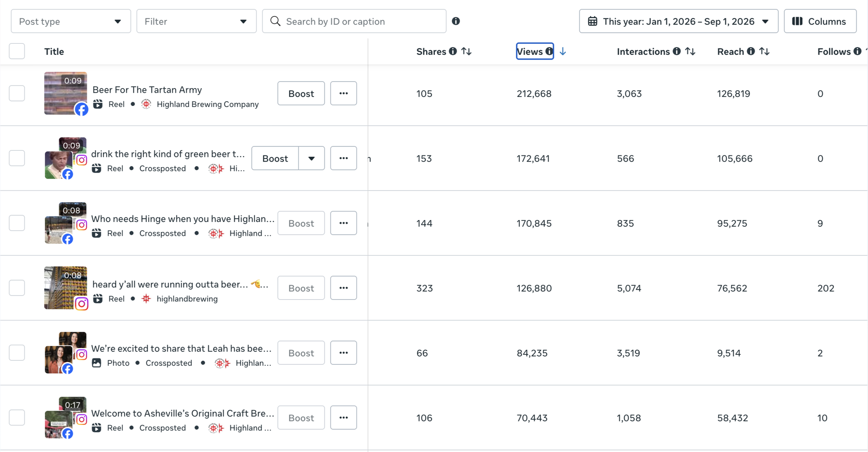Expand Boost arrow for green beer post
This screenshot has height=452, width=868.
click(311, 158)
